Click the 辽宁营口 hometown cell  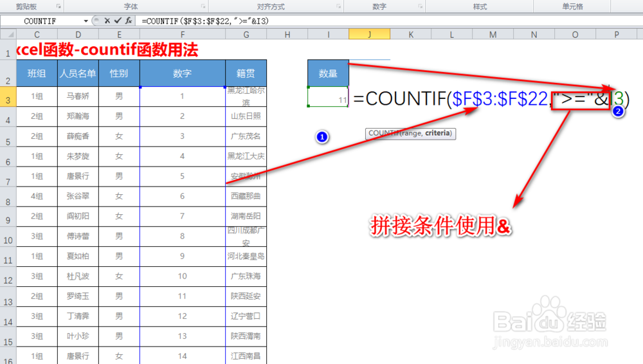246,316
